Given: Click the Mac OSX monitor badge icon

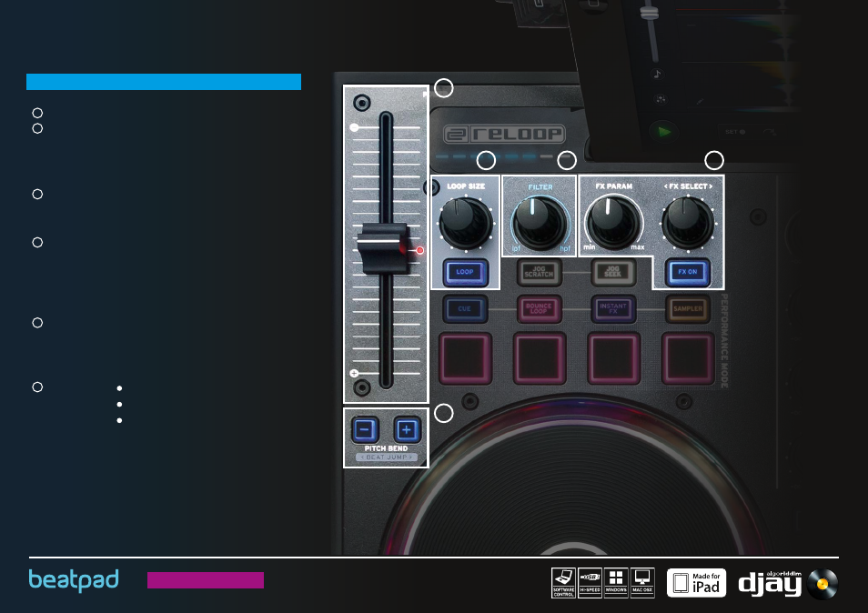Looking at the screenshot, I should click(x=642, y=583).
